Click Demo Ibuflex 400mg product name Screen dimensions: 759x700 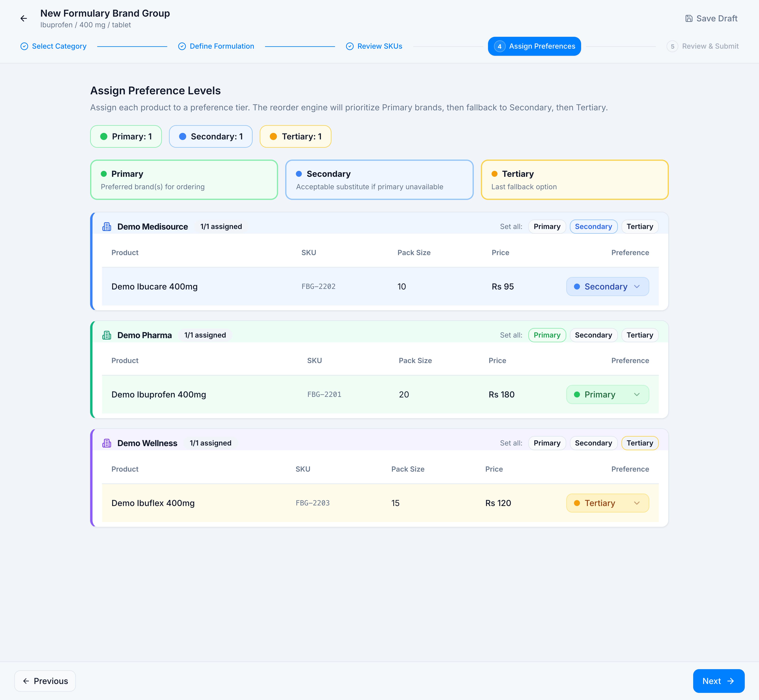tap(153, 503)
